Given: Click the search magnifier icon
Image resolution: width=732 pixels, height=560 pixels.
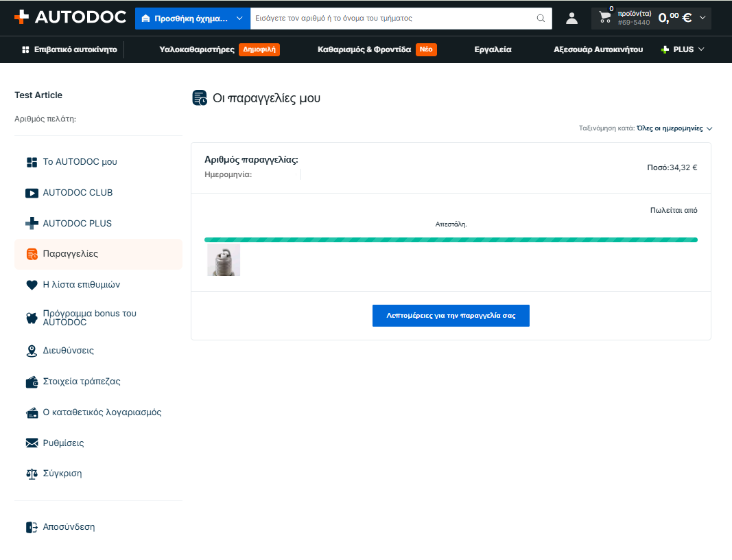Looking at the screenshot, I should [541, 19].
